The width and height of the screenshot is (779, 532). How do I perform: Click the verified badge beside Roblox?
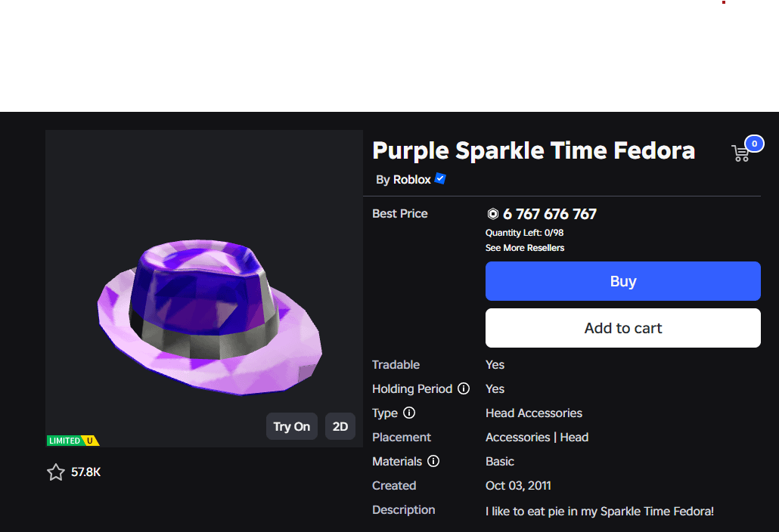pos(440,179)
